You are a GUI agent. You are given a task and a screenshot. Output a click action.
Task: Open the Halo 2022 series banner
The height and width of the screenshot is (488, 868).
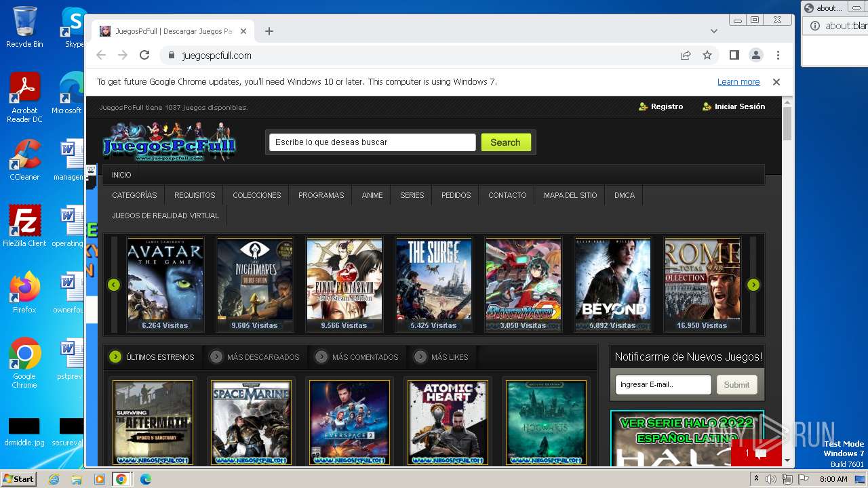point(687,439)
